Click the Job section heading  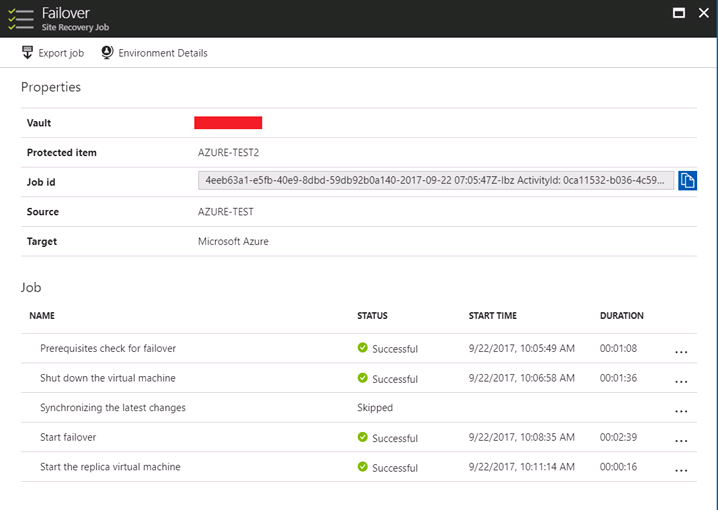31,287
